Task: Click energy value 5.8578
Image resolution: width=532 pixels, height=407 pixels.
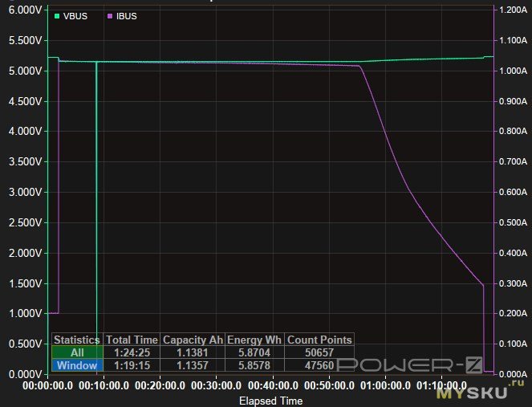Action: pyautogui.click(x=254, y=365)
